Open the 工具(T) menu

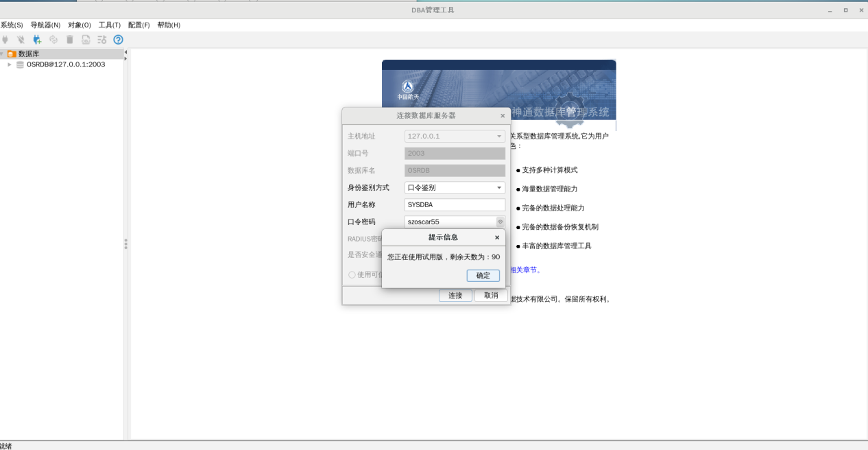[110, 25]
